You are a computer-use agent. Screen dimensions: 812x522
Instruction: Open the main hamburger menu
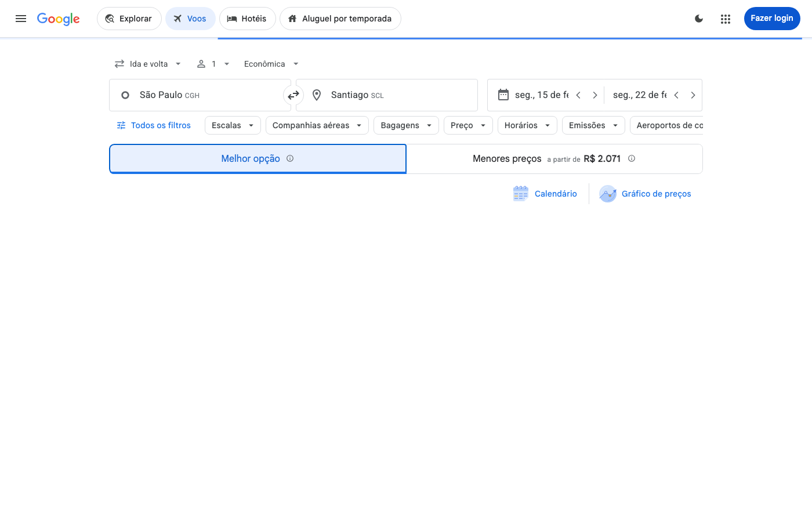point(21,19)
